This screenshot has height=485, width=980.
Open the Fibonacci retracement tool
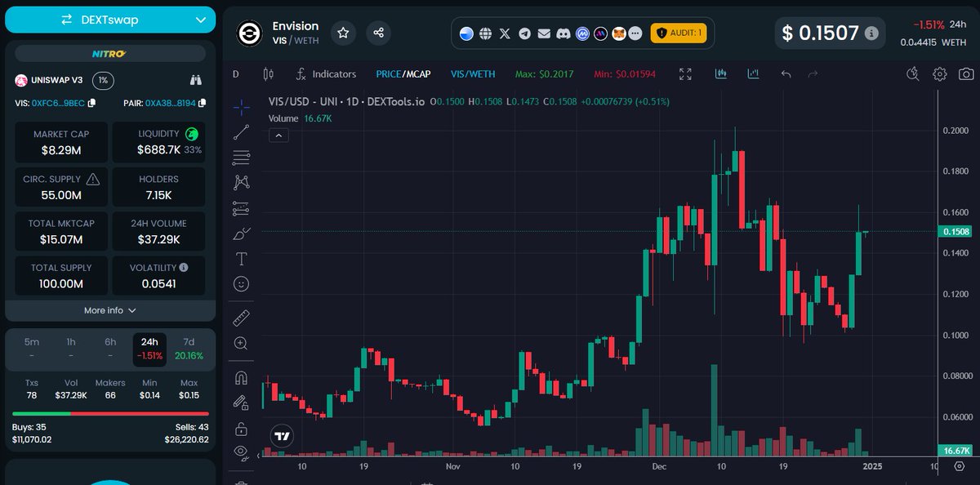click(x=241, y=158)
